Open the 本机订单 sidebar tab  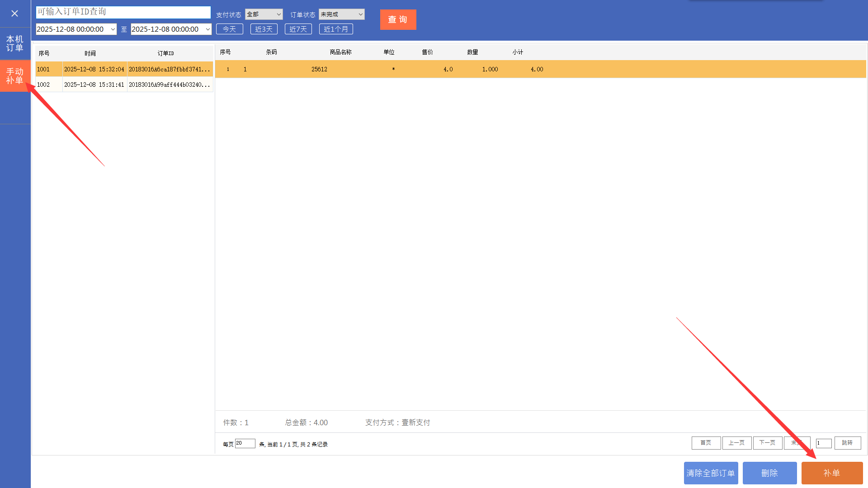14,43
